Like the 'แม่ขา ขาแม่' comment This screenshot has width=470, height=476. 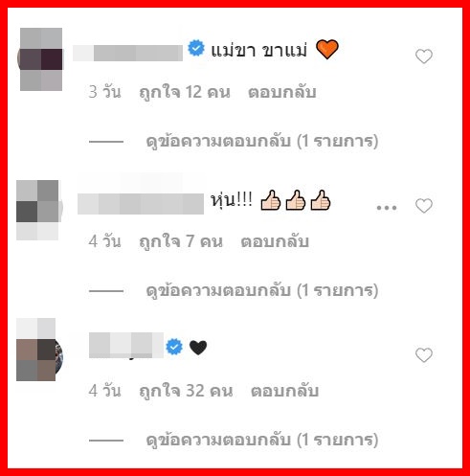(424, 57)
